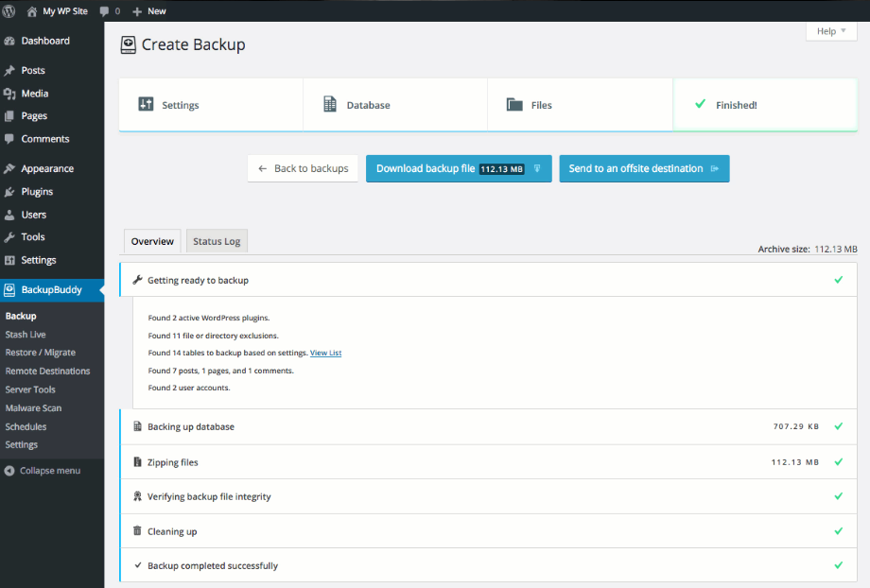The image size is (870, 588).
Task: Click the Media icon in sidebar
Action: (x=9, y=94)
